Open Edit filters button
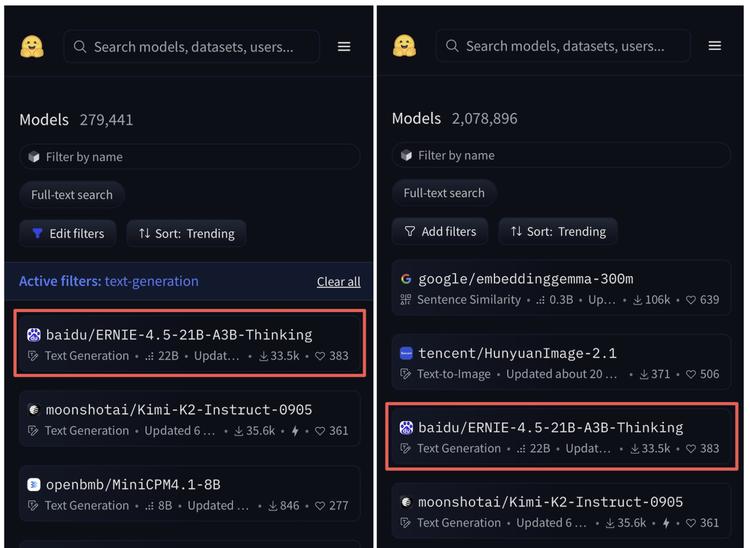The image size is (750, 548). 67,233
